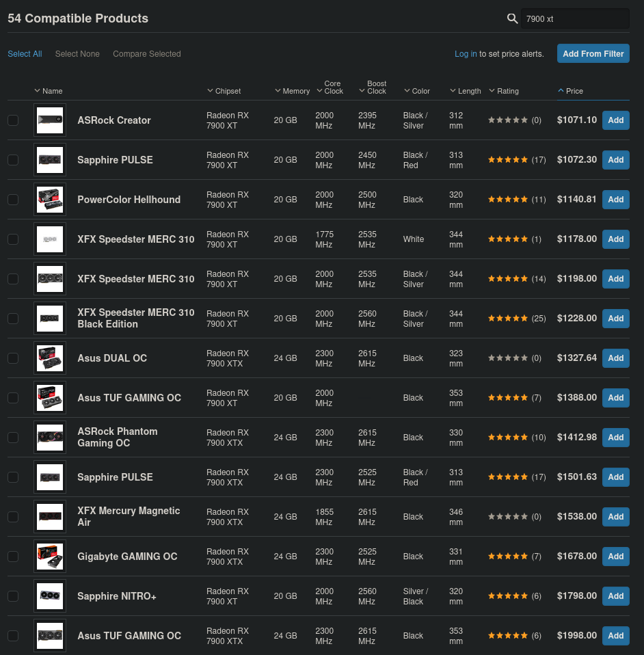Viewport: 644px width, 655px height.
Task: Open PowerColor Hellhound product name
Action: click(129, 200)
